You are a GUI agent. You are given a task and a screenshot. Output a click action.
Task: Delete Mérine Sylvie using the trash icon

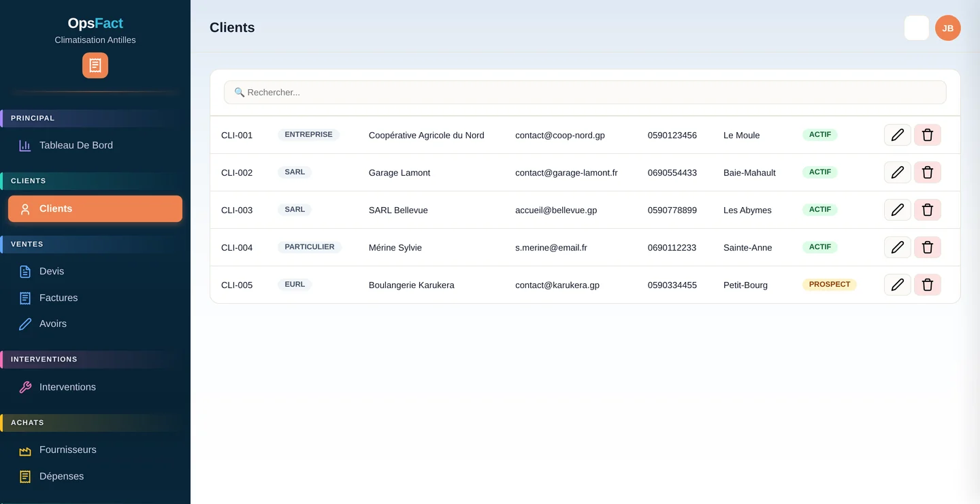(x=928, y=247)
